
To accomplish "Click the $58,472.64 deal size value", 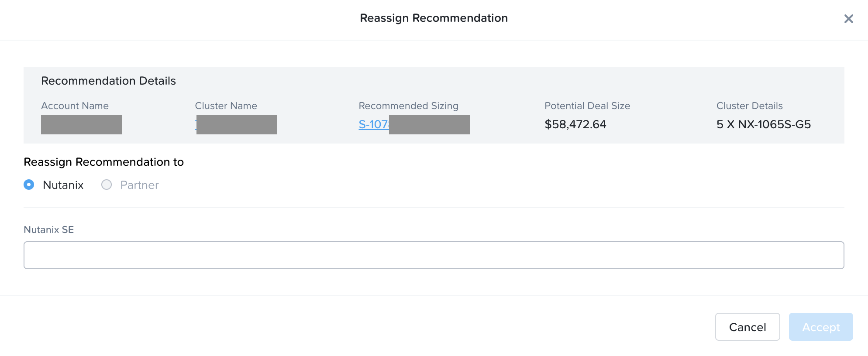I will pyautogui.click(x=575, y=124).
